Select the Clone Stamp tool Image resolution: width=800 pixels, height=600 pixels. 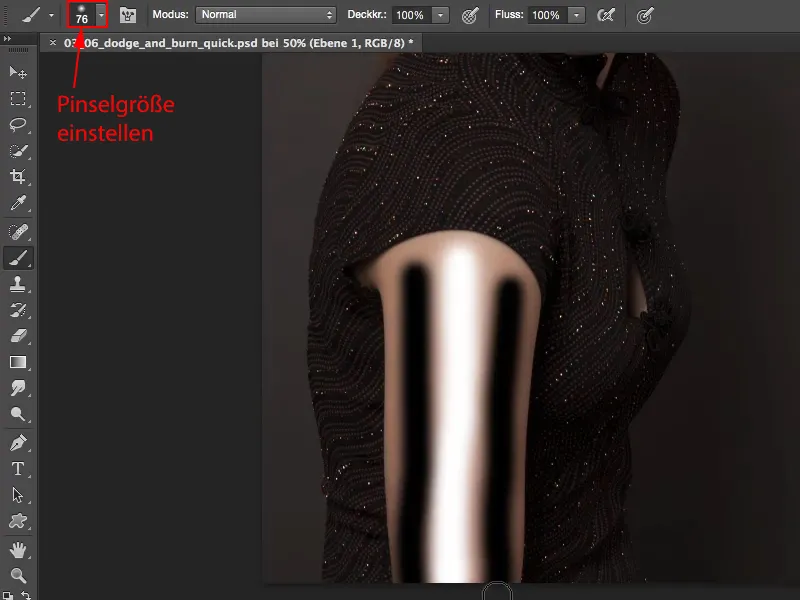(18, 284)
